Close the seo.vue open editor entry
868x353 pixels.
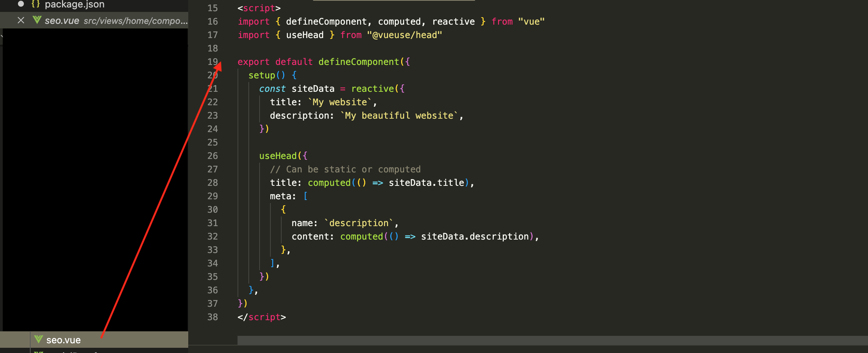21,21
